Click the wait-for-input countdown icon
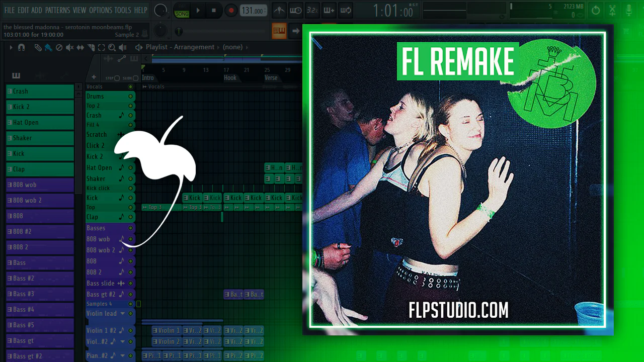 pos(296,10)
